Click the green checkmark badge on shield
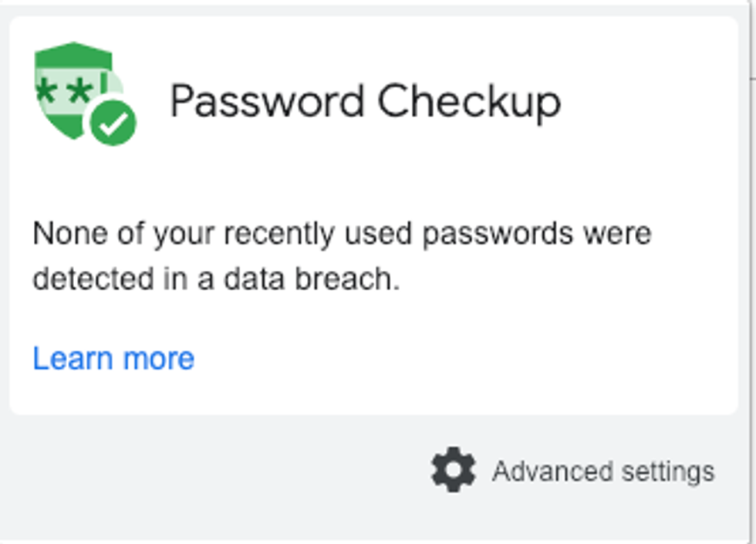 point(113,122)
